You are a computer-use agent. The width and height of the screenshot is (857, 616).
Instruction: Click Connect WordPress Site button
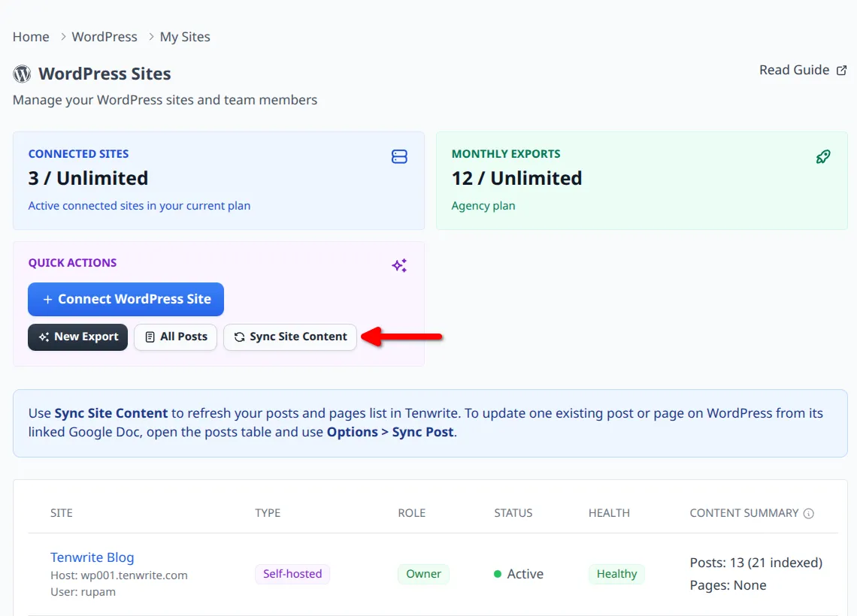(126, 299)
